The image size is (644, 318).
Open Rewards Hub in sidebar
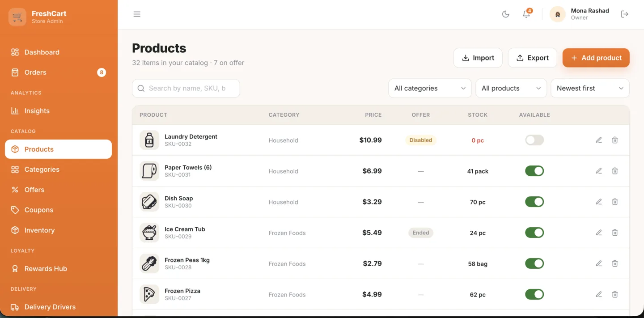58,269
